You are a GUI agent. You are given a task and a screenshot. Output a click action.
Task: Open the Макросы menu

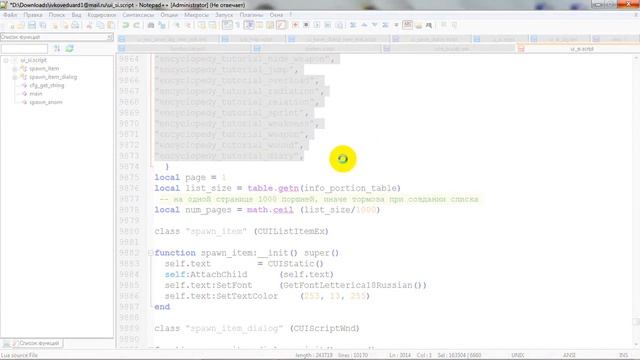[197, 15]
